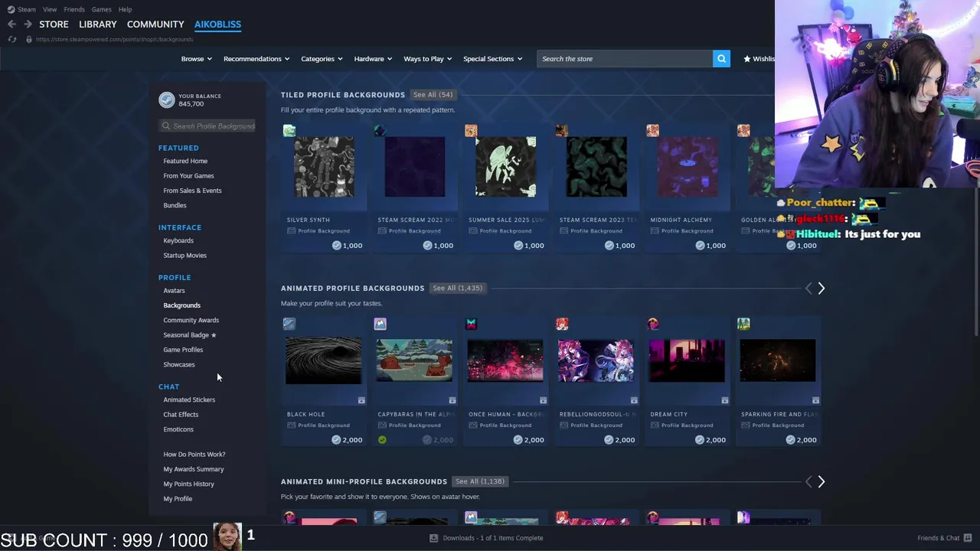Click the Steam points balance coin icon
This screenshot has width=980, height=551.
point(166,100)
